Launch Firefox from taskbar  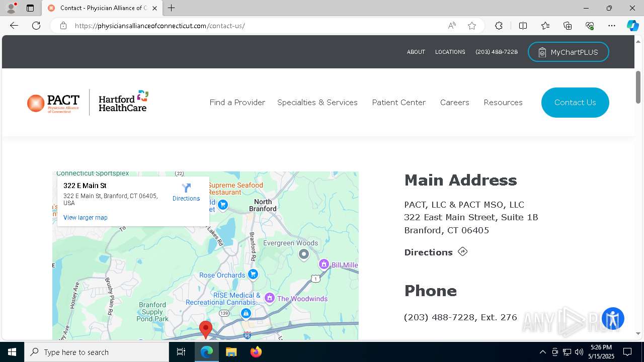coord(256,352)
